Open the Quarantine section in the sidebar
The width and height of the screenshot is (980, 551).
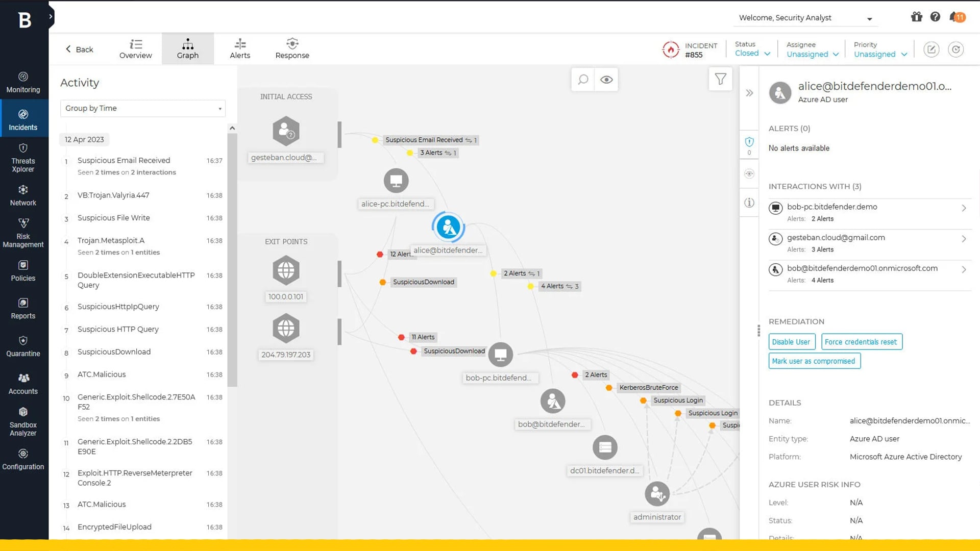pos(23,346)
